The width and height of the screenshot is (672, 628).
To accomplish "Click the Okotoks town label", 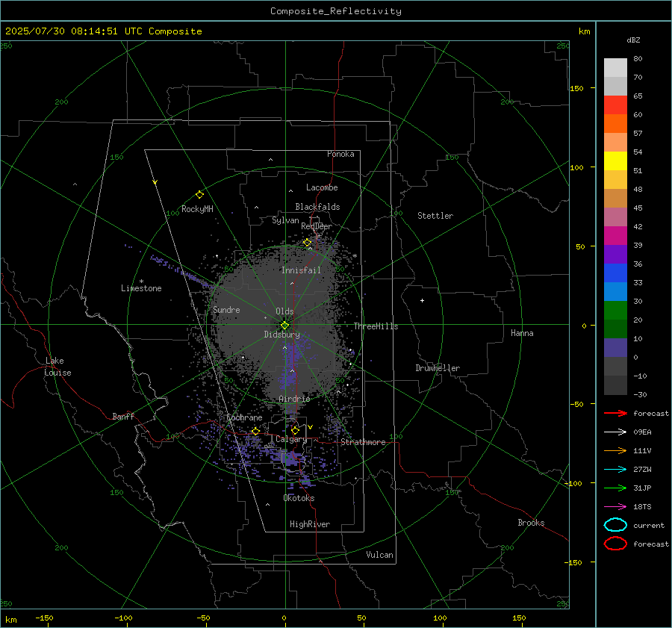I will [299, 498].
